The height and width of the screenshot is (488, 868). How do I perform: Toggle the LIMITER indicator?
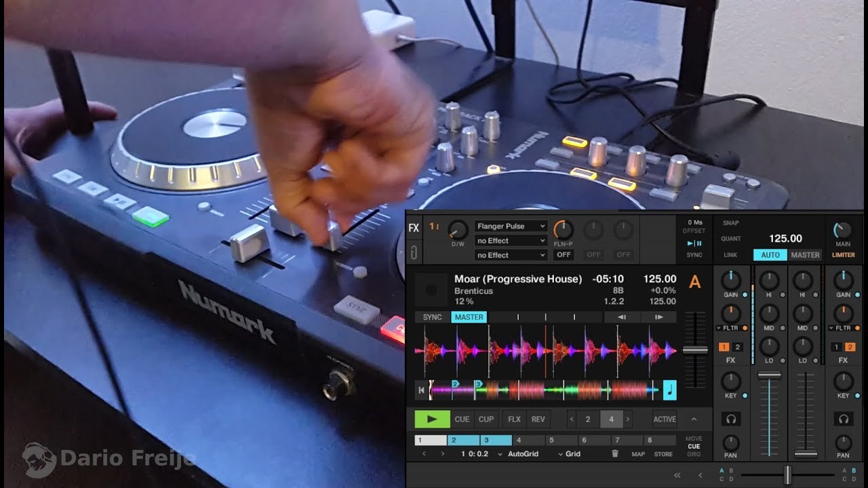843,255
